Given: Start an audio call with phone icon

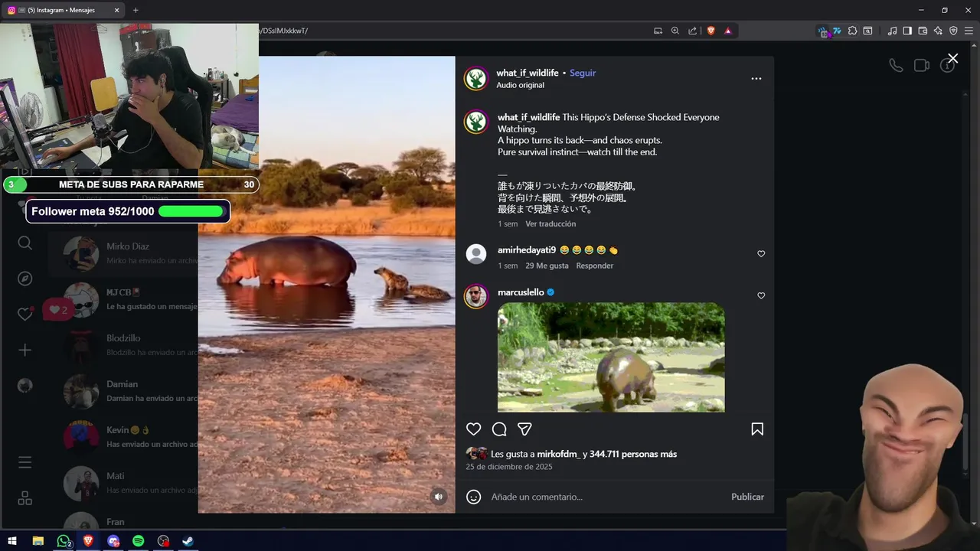Looking at the screenshot, I should click(896, 66).
